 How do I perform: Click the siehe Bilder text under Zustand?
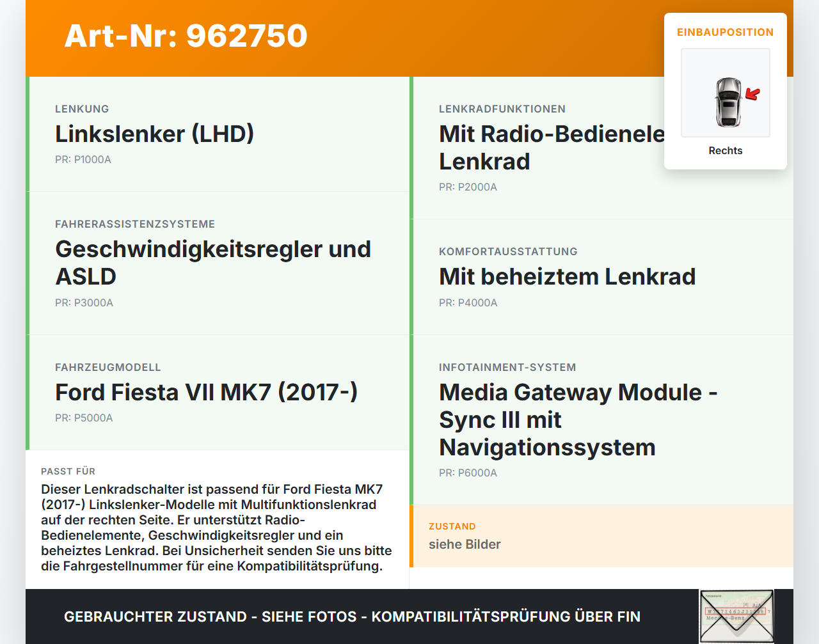pos(465,544)
